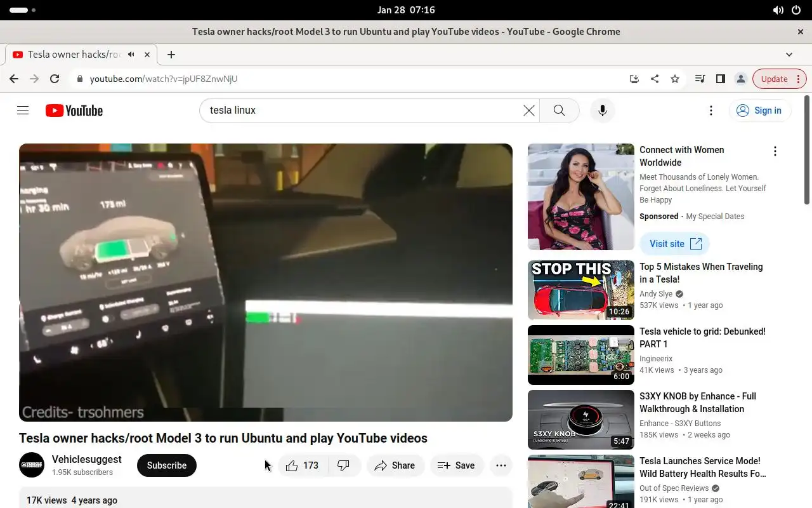Like the video with thumbs up
The height and width of the screenshot is (508, 812).
(303, 465)
